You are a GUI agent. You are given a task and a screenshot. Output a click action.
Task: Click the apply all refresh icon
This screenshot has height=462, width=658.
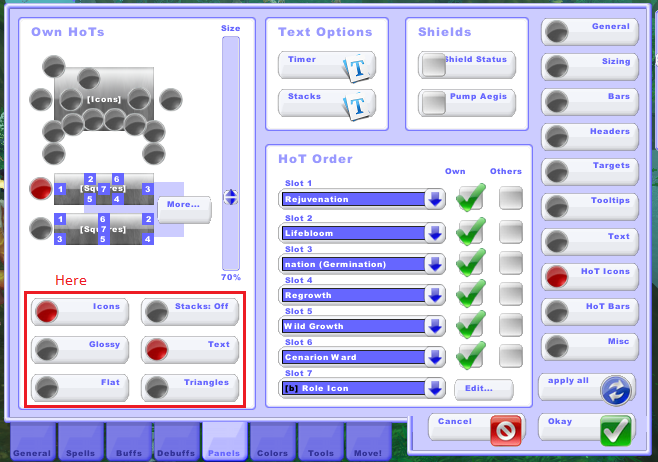pos(616,389)
